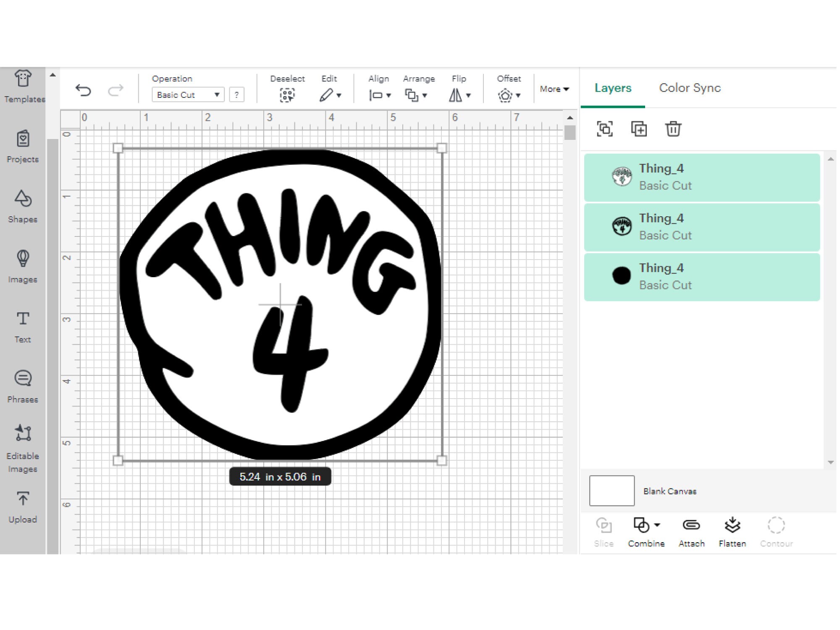Click the Blank Canvas color swatch

tap(612, 491)
